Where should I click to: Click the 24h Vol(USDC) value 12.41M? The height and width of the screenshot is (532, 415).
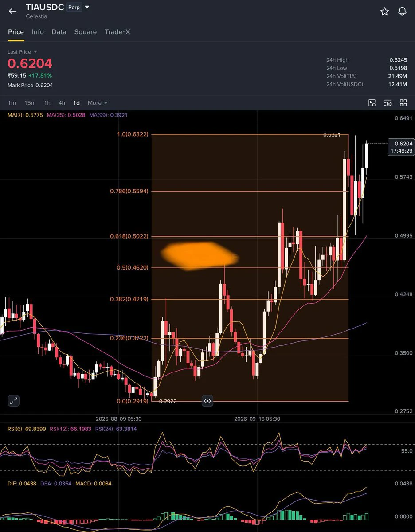click(x=397, y=84)
